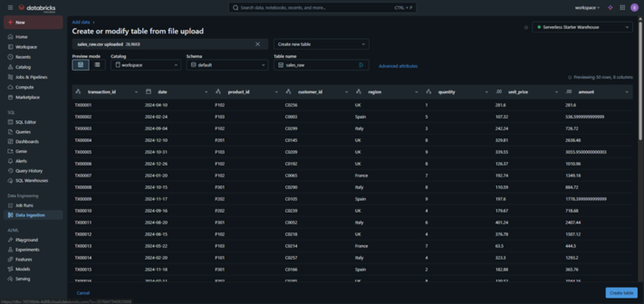Open Dashboards in sidebar
644x304 pixels.
click(x=34, y=142)
